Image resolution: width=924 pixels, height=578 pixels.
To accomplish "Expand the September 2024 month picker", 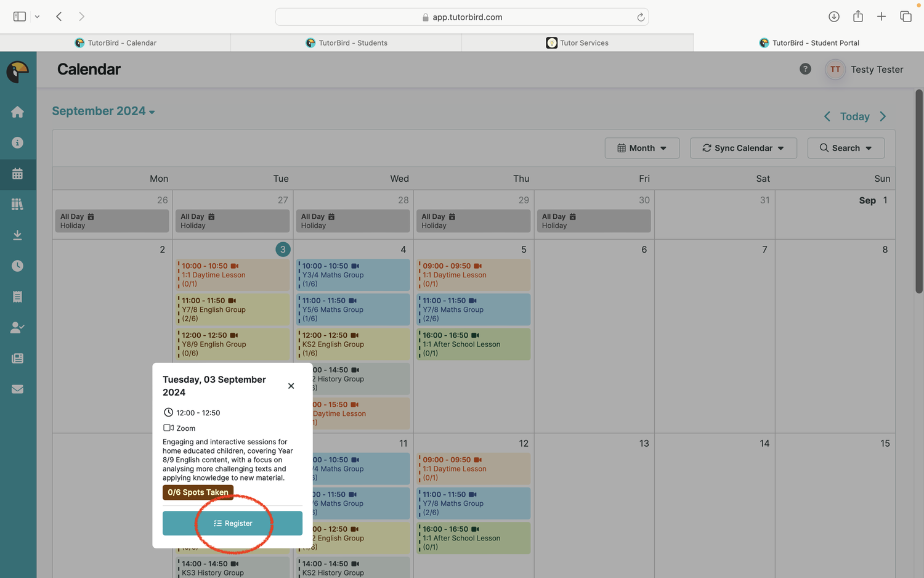I will tap(103, 111).
